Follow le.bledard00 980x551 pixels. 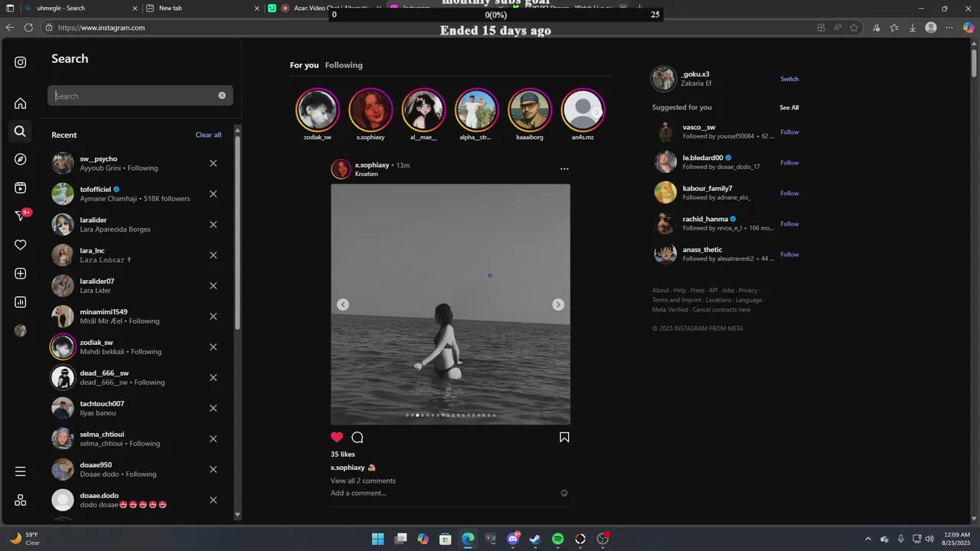[x=789, y=162]
